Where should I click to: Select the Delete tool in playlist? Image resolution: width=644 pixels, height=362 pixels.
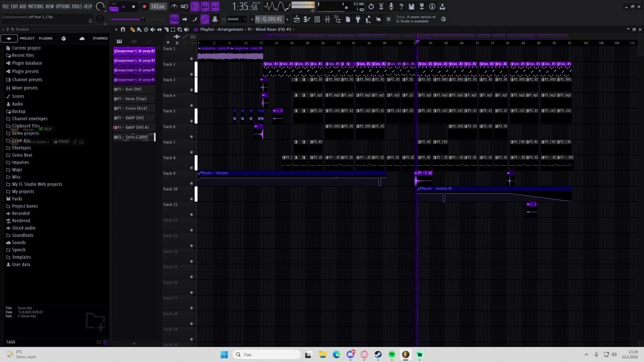point(146,29)
